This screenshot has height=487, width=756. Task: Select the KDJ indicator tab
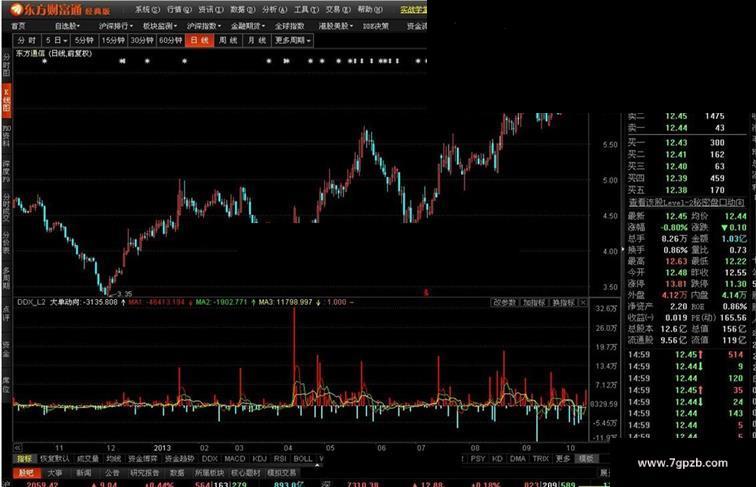(x=259, y=459)
